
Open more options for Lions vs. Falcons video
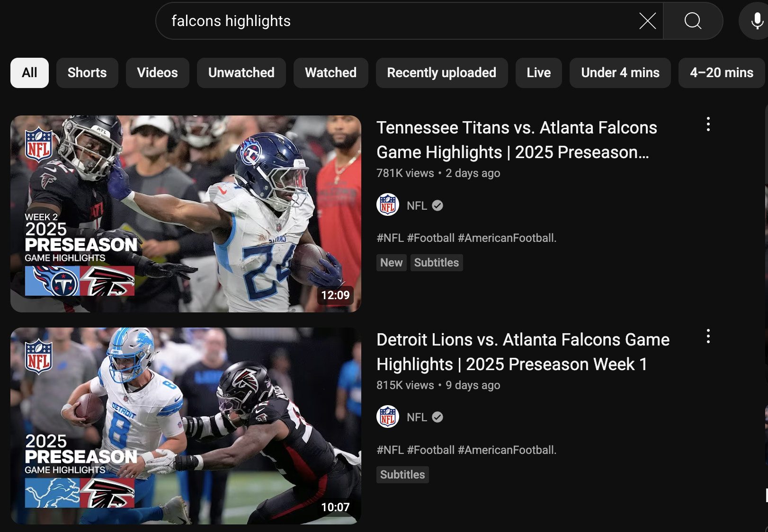[708, 336]
